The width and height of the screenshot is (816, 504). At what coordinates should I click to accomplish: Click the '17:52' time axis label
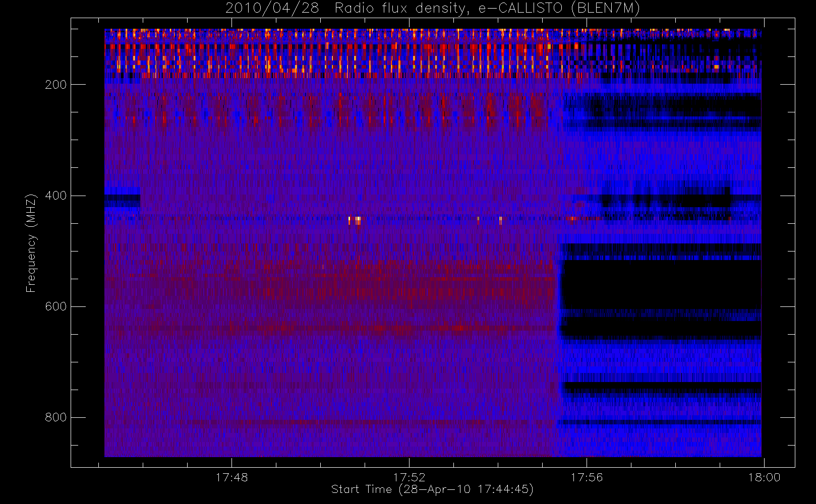pyautogui.click(x=409, y=477)
